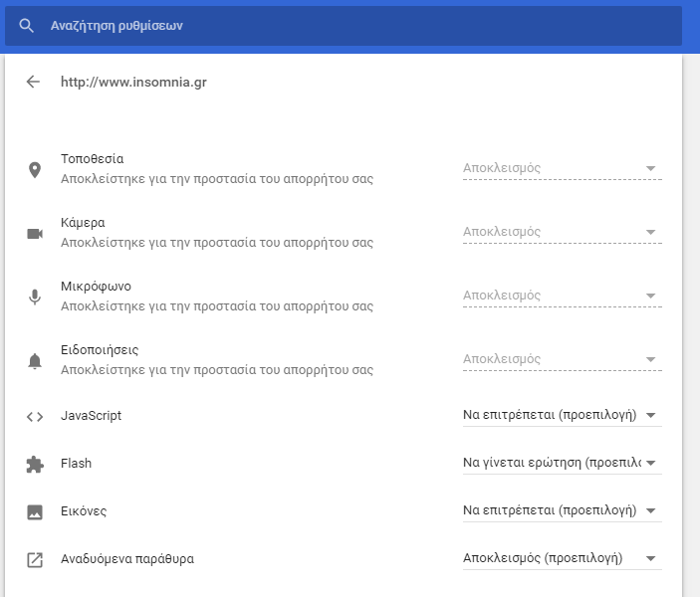Screen dimensions: 700x597
Task: Click the notifications bell icon
Action: point(35,361)
